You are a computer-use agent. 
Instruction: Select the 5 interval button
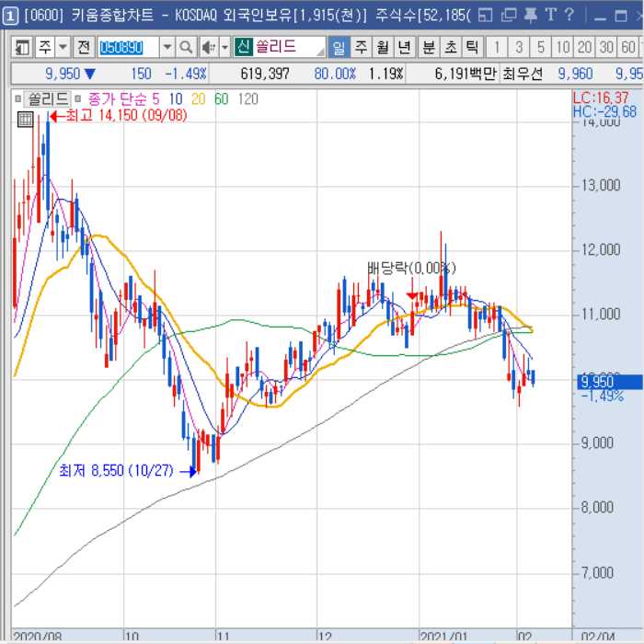point(541,48)
